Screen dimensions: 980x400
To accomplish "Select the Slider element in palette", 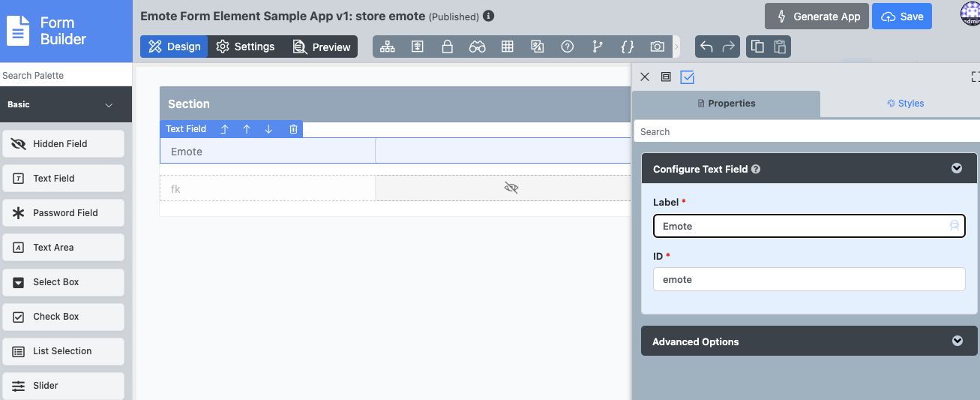I will (63, 386).
